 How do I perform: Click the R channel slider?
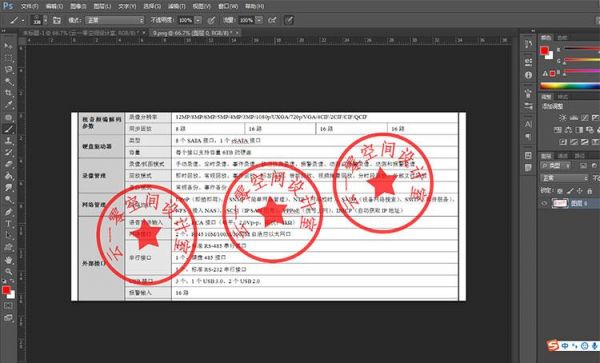(x=582, y=49)
